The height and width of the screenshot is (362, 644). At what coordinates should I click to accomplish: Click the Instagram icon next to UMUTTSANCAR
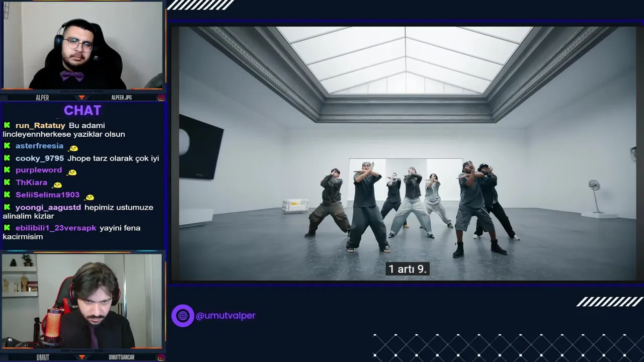pyautogui.click(x=161, y=357)
